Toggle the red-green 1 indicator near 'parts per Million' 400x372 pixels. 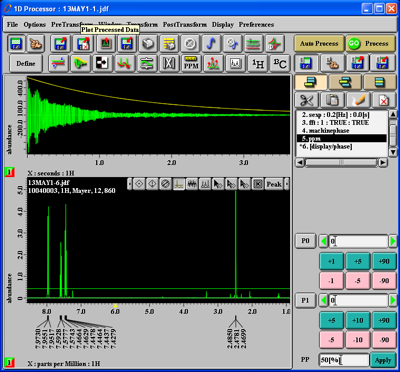pos(10,362)
